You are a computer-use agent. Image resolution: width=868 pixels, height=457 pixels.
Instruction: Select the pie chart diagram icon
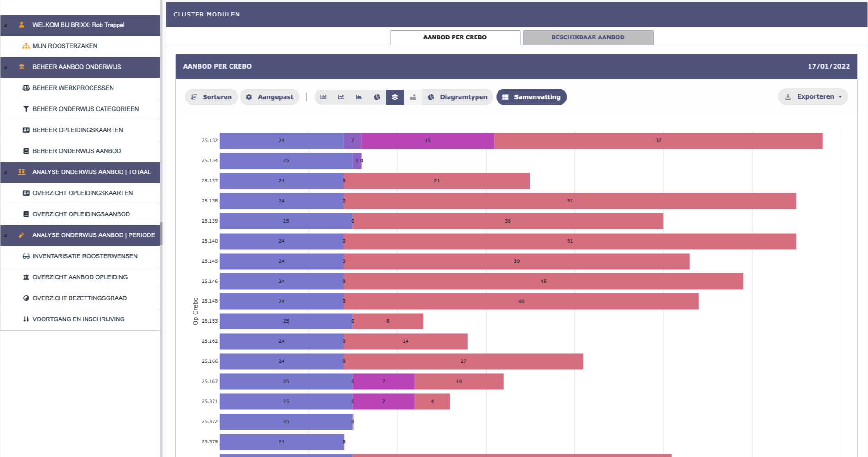coord(377,97)
